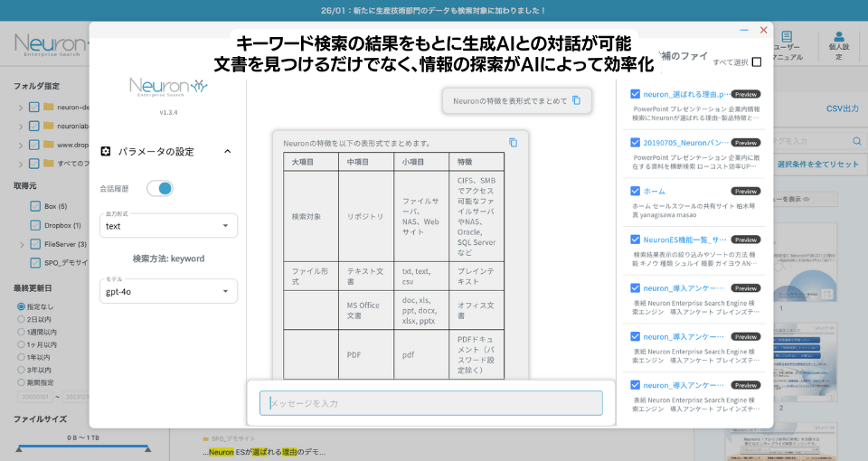Open the モデル dropdown showing gpt-4o
This screenshot has height=461, width=868.
click(x=168, y=292)
